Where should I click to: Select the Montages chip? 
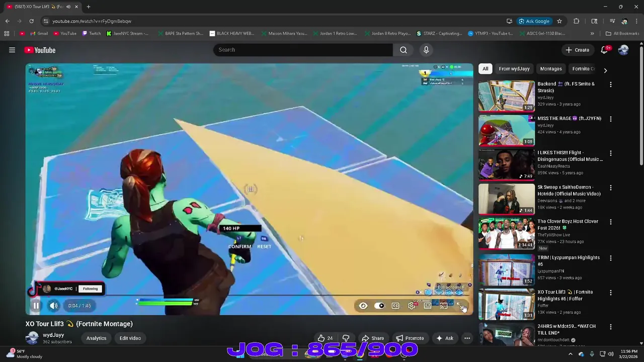click(551, 69)
